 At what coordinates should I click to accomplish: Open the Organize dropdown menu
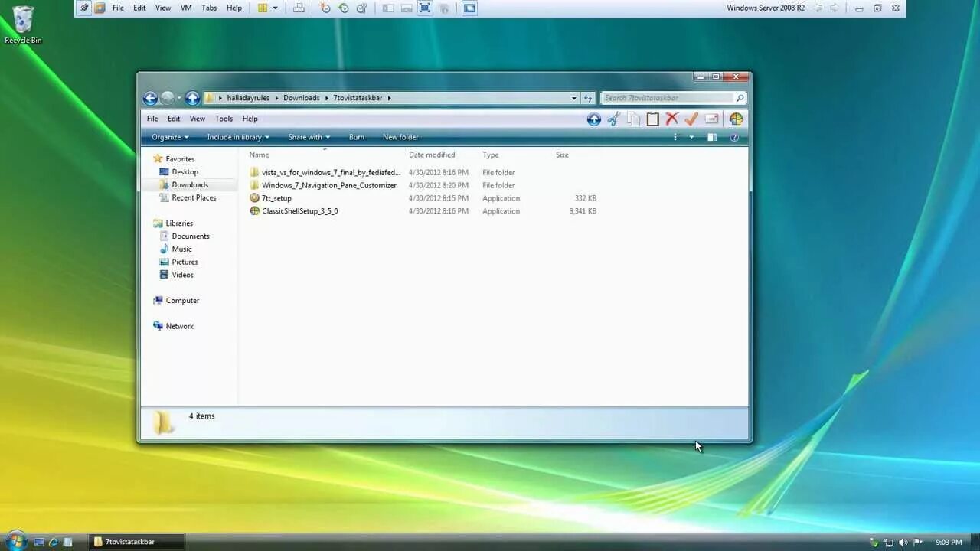pos(170,137)
